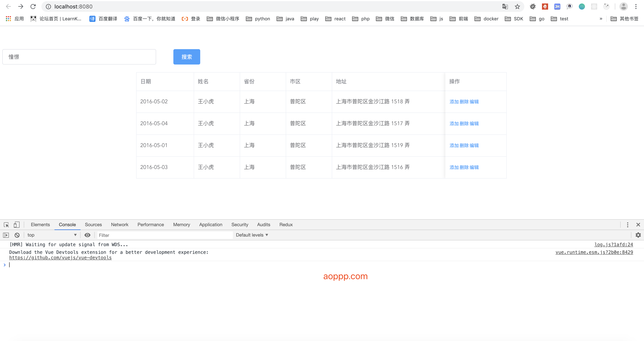The width and height of the screenshot is (644, 341).
Task: Open the 其他书签 folder
Action: [x=624, y=19]
